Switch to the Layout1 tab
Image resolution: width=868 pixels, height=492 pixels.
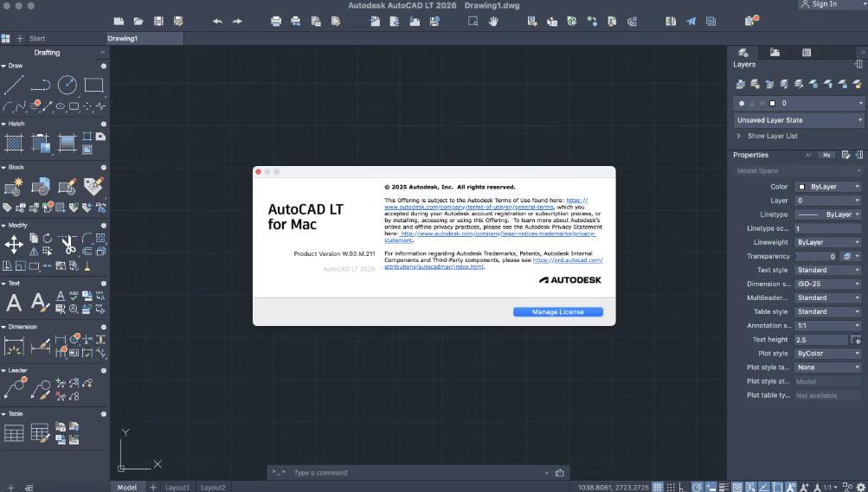177,488
